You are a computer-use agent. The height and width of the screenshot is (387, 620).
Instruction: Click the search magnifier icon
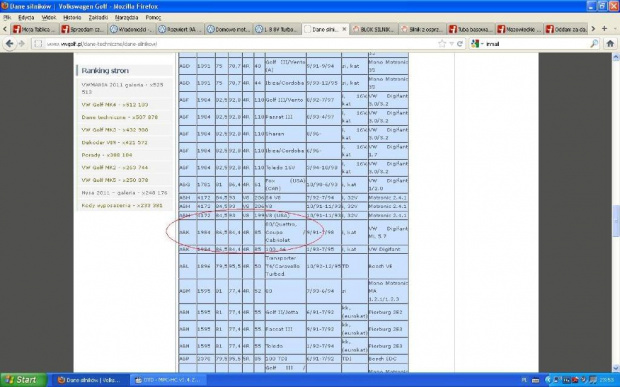coord(594,44)
